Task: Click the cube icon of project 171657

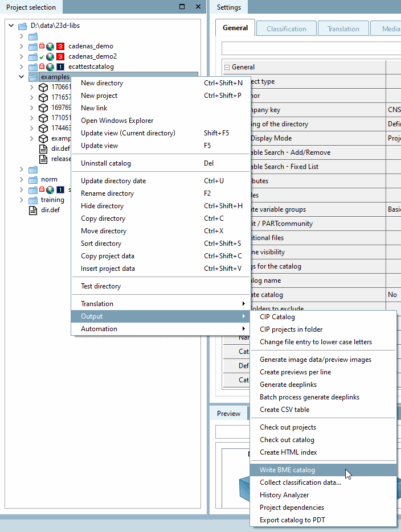Action: point(43,98)
